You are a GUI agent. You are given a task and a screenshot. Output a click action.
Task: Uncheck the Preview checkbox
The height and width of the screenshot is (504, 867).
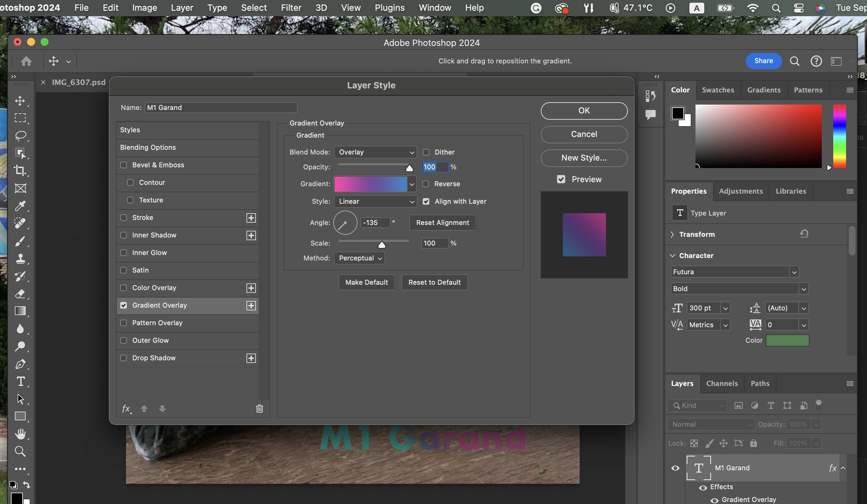tap(561, 179)
